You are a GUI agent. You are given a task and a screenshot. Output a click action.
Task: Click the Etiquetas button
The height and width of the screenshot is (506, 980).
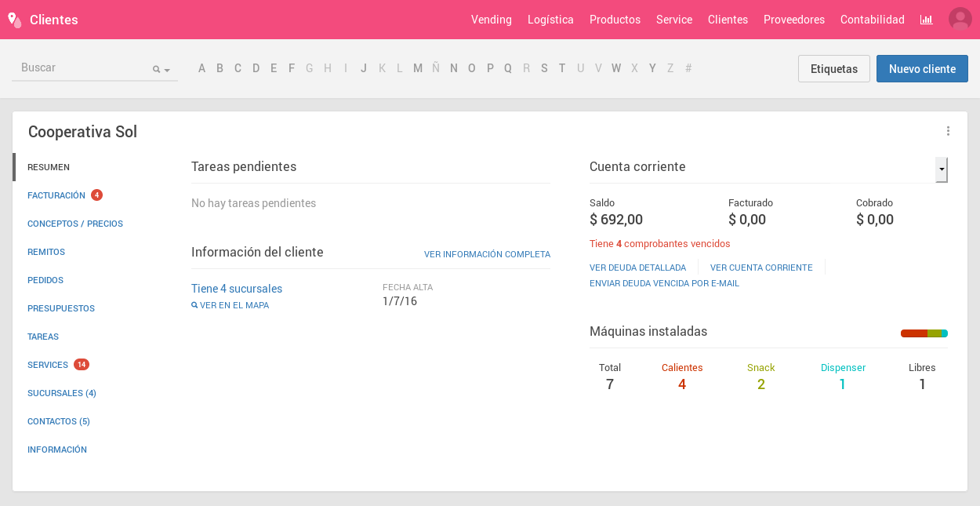833,69
